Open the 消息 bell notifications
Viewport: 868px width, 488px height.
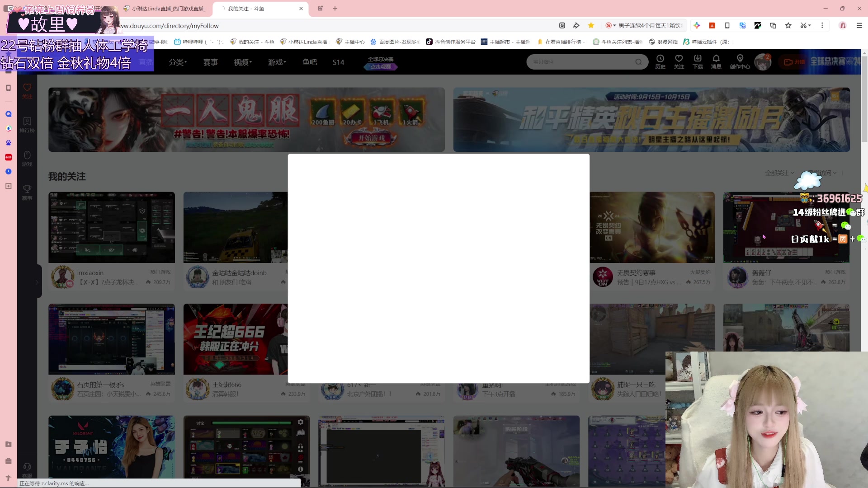pyautogui.click(x=716, y=61)
